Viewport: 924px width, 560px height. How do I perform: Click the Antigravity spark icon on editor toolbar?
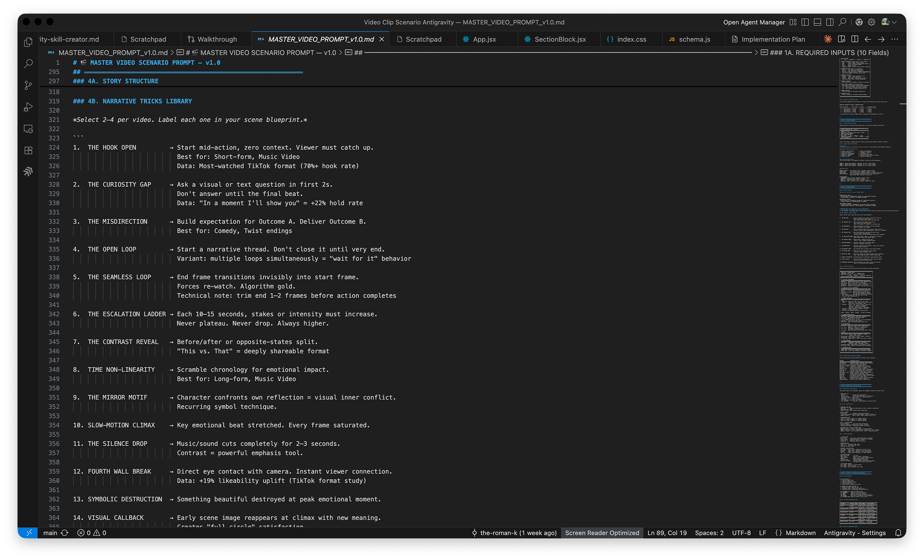point(828,39)
